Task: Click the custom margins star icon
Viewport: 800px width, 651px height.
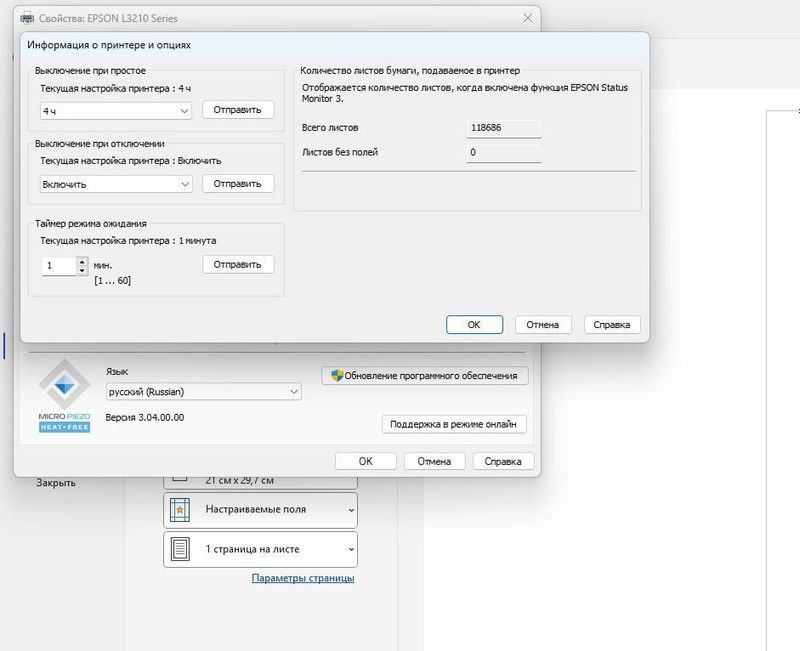Action: 180,510
